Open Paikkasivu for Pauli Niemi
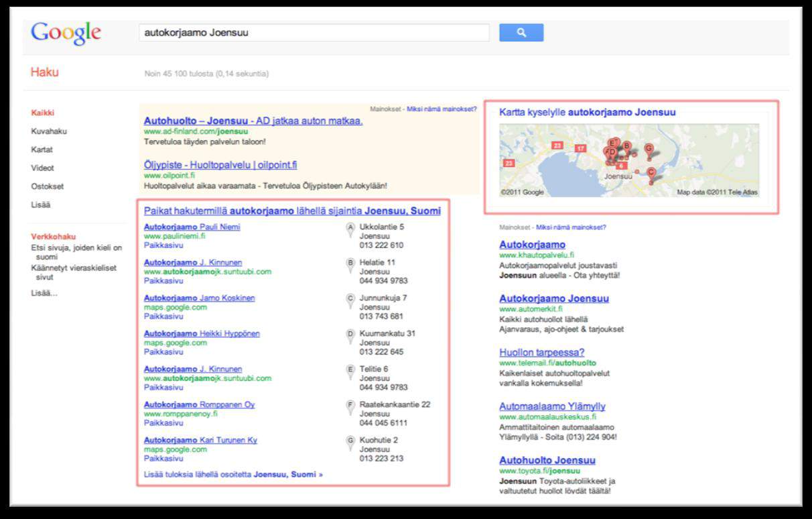This screenshot has width=812, height=519. pyautogui.click(x=163, y=245)
